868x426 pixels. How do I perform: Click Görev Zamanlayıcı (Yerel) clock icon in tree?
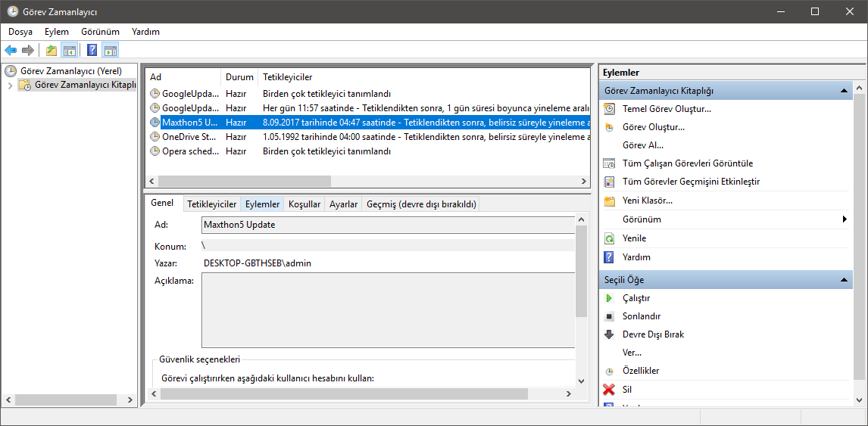(x=11, y=71)
